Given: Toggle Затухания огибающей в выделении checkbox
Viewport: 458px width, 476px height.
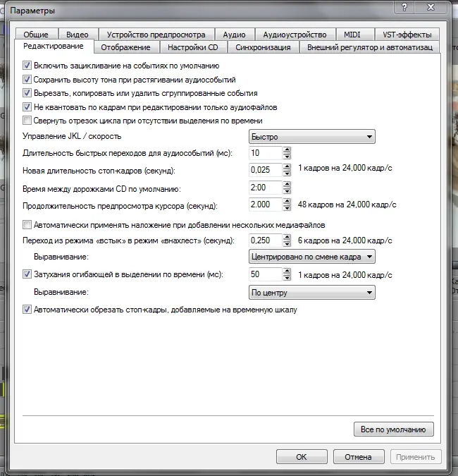Looking at the screenshot, I should [27, 274].
